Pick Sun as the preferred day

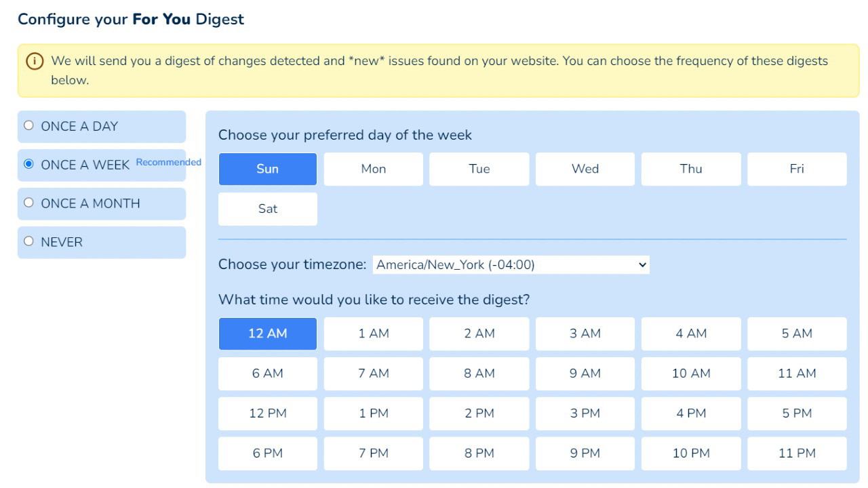pos(267,169)
